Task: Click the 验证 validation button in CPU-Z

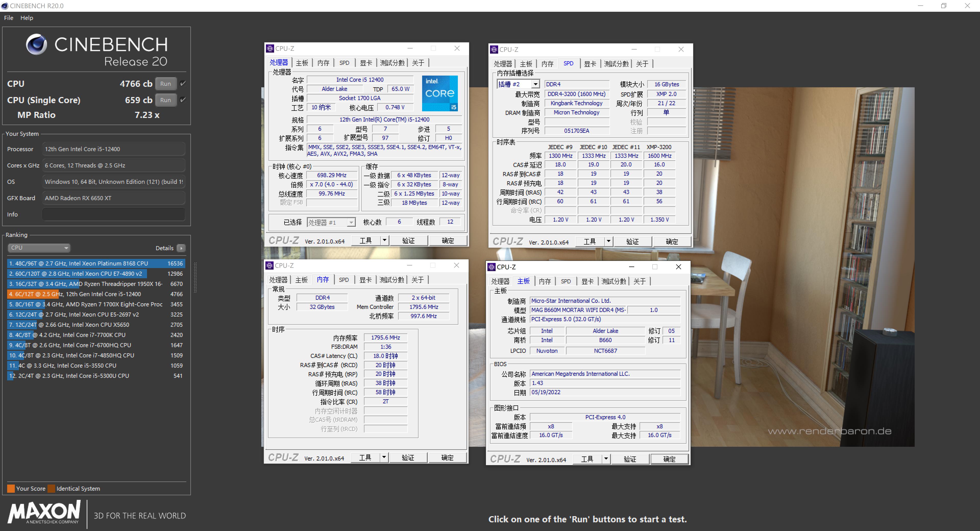Action: [409, 240]
